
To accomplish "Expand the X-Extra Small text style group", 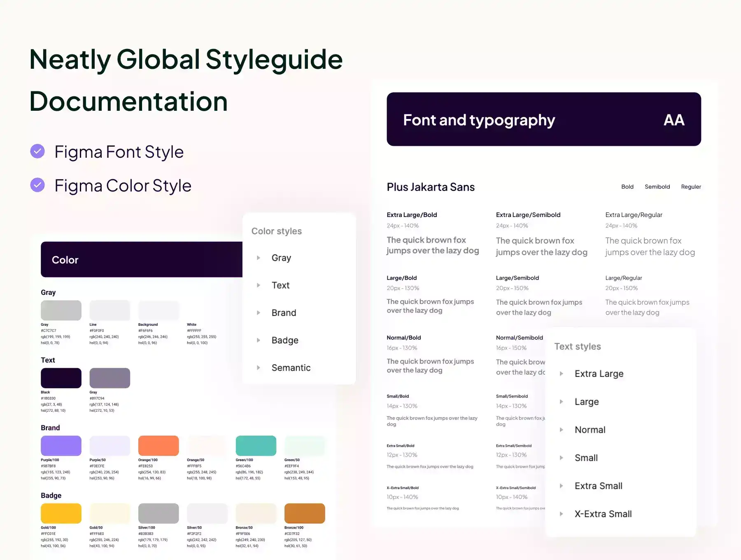I will coord(561,514).
